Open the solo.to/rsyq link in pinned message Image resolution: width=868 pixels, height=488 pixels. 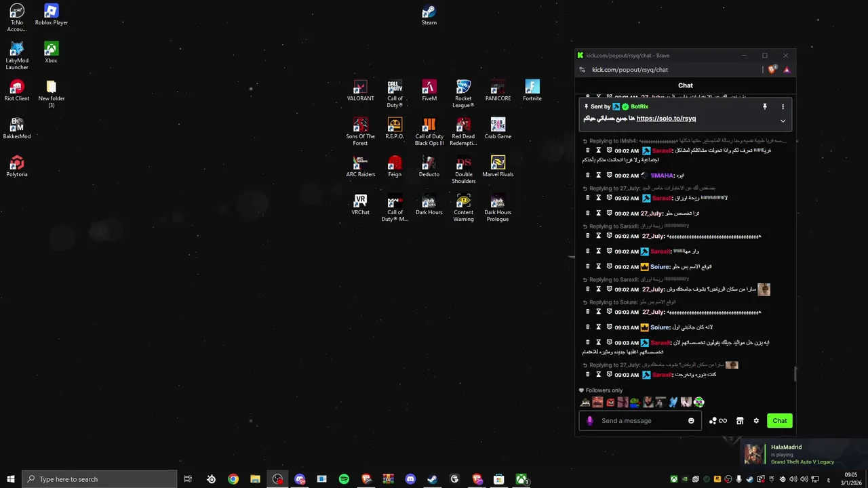[666, 119]
